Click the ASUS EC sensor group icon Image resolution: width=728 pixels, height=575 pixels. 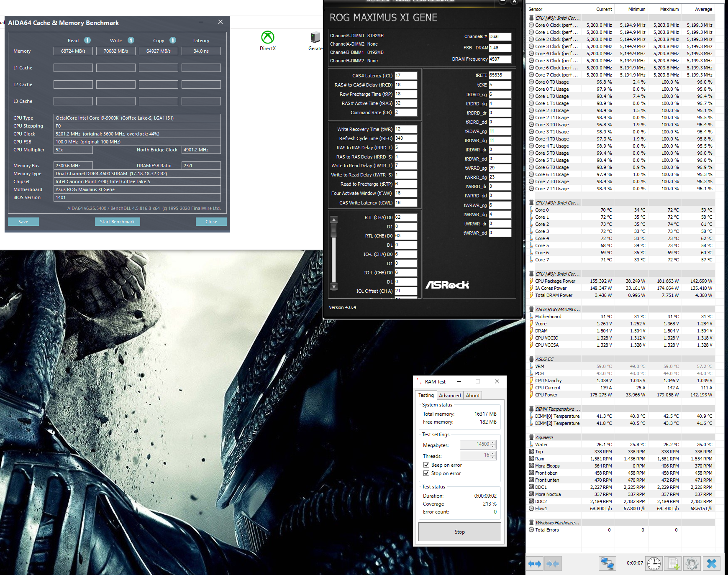pyautogui.click(x=531, y=359)
